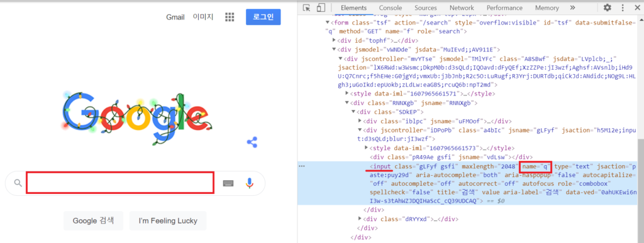
Task: Toggle the device toolbar icon
Action: click(x=321, y=8)
